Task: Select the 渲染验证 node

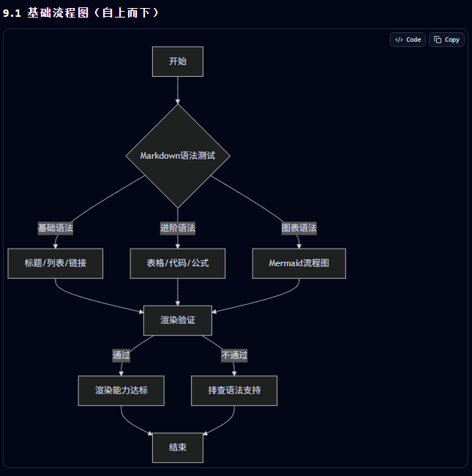Action: pyautogui.click(x=178, y=320)
